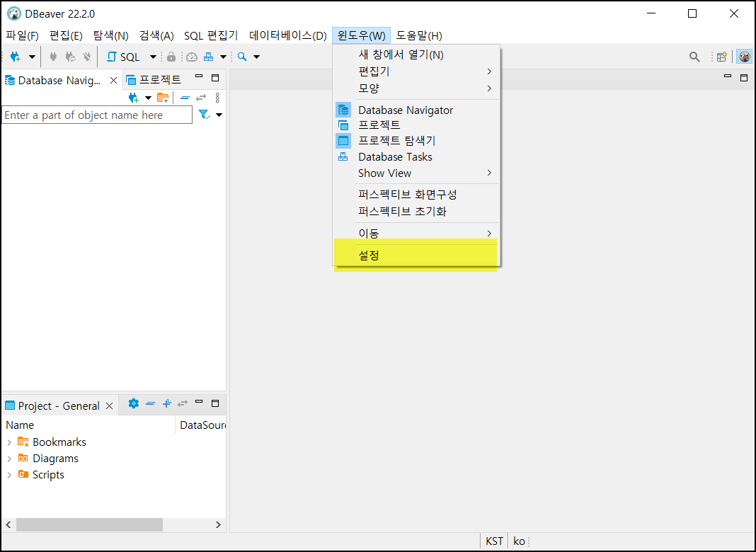The height and width of the screenshot is (552, 756).
Task: Expand the 이동 submenu
Action: click(x=416, y=234)
